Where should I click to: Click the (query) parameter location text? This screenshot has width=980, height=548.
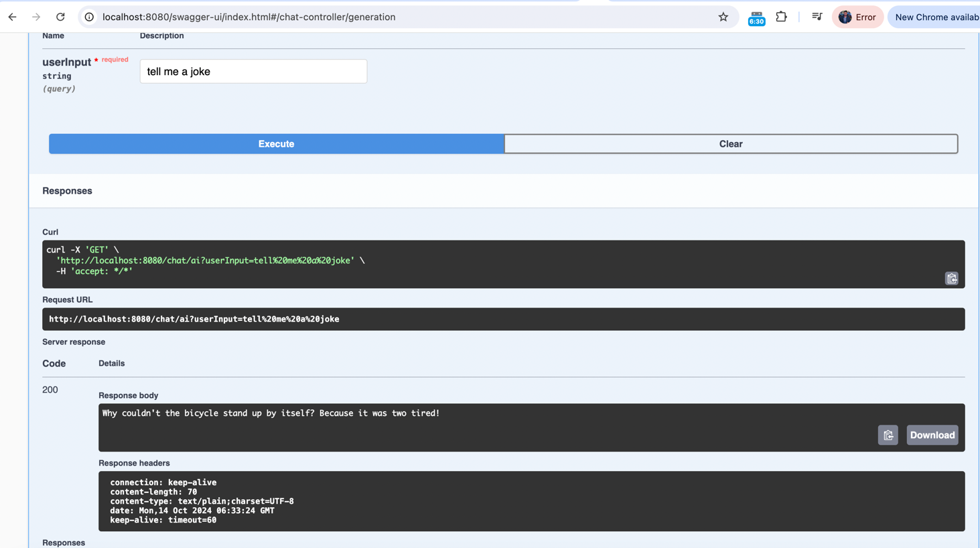(59, 88)
